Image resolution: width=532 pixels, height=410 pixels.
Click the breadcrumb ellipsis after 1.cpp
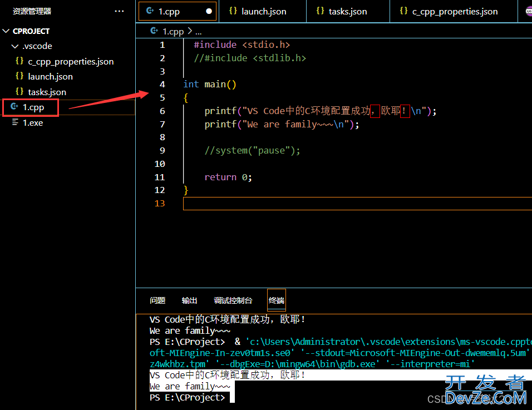coord(199,32)
